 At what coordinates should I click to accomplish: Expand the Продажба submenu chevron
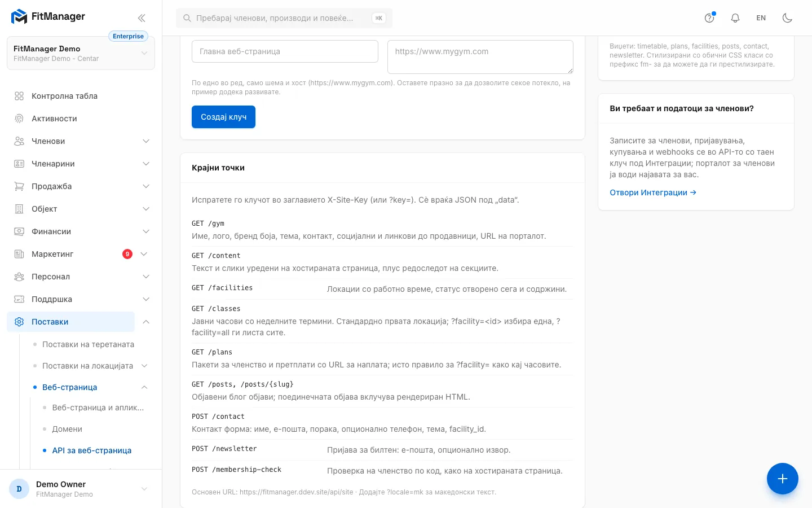coord(146,186)
